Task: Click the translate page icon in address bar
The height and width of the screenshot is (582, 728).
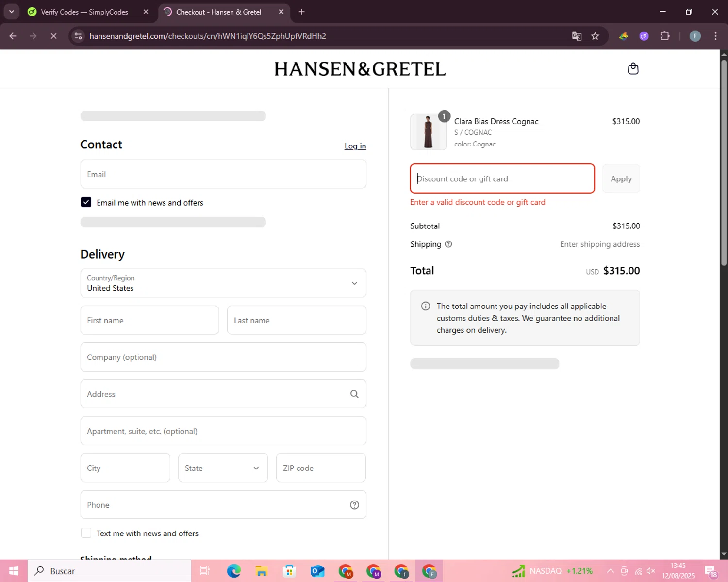Action: coord(577,36)
